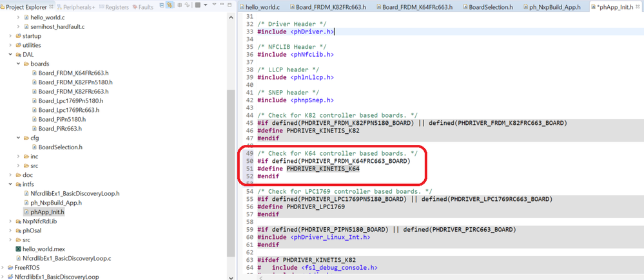Click the grid icon in Project Explorer toolbar
Screen dimensions: 644x280
[x=179, y=5]
